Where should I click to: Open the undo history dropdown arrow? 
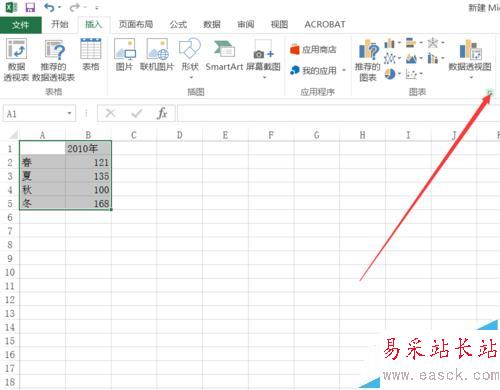(60, 7)
